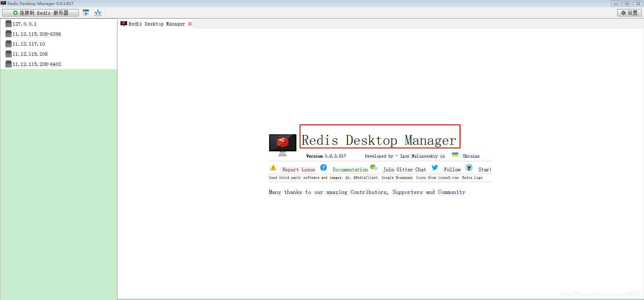The width and height of the screenshot is (644, 300).
Task: Open the QRedisClient link
Action: point(365,178)
